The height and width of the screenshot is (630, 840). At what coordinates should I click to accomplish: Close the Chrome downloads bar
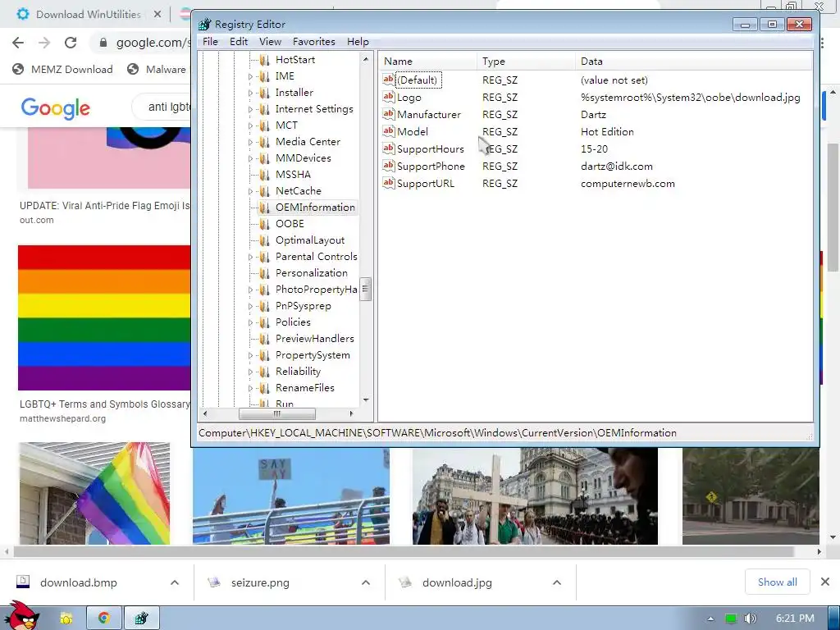(825, 582)
